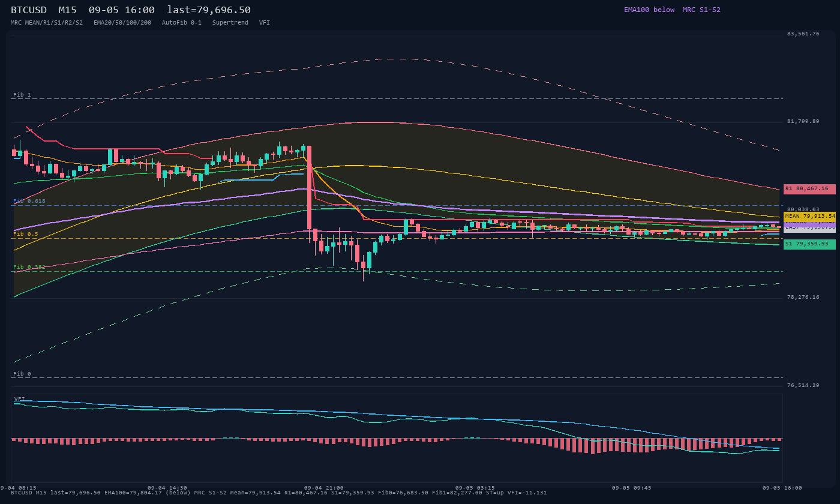Click the 'Fib 0.382' level label
This screenshot has height=504, width=840.
coord(29,267)
